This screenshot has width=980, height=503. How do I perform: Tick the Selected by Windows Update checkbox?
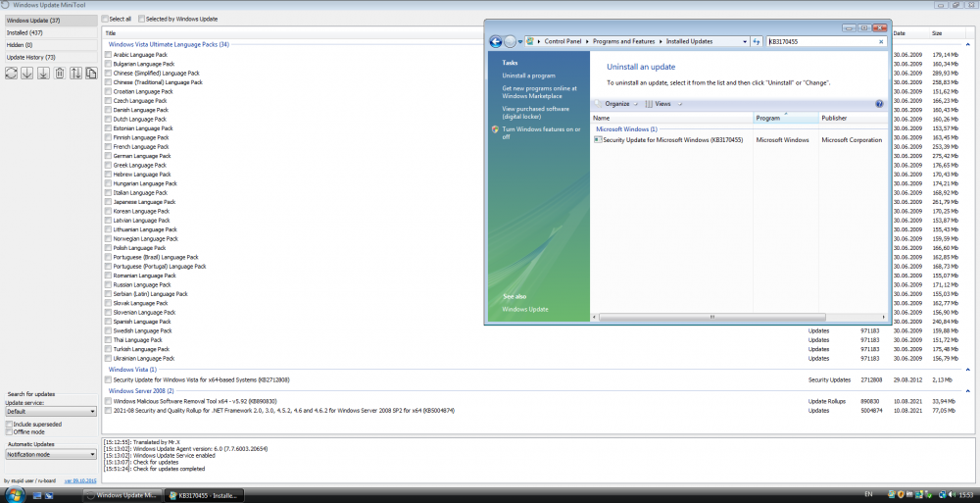142,19
